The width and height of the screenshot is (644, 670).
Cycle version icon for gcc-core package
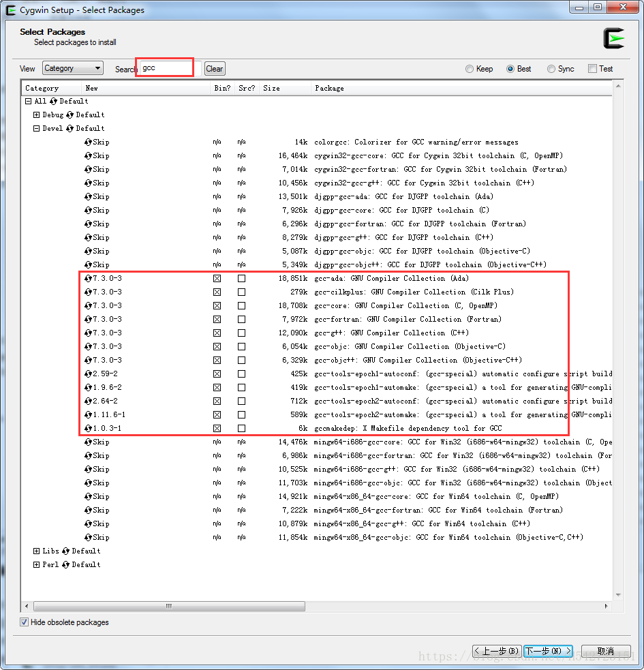88,305
